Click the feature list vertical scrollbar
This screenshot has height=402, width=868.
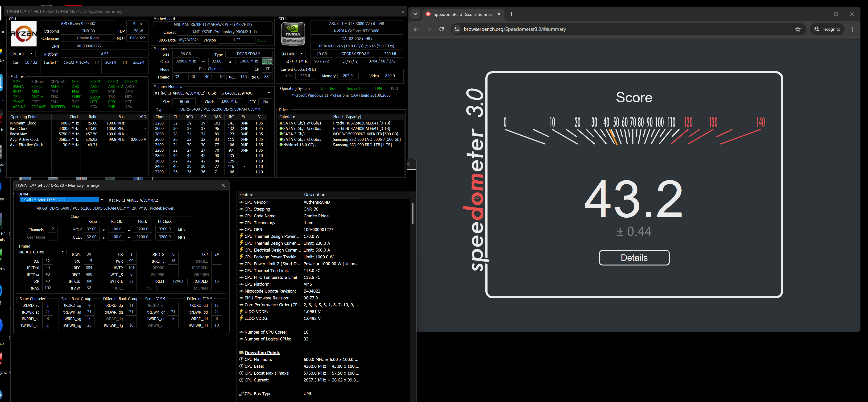413,213
